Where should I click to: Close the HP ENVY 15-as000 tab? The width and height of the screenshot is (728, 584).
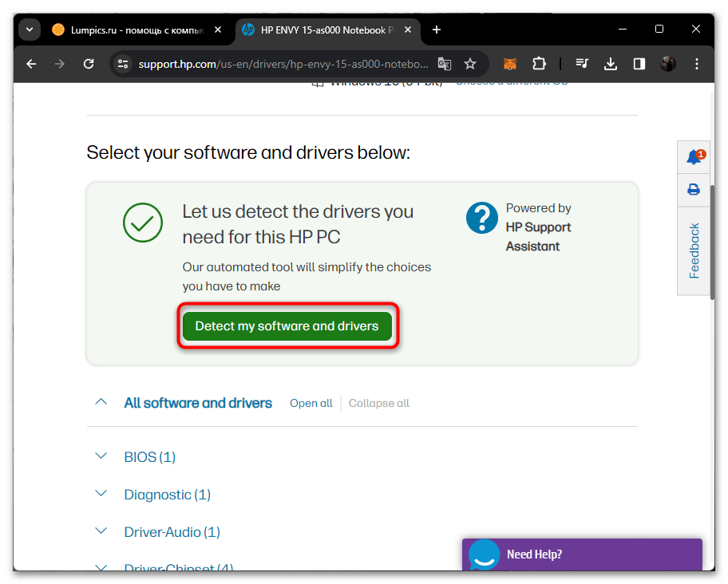pos(408,30)
